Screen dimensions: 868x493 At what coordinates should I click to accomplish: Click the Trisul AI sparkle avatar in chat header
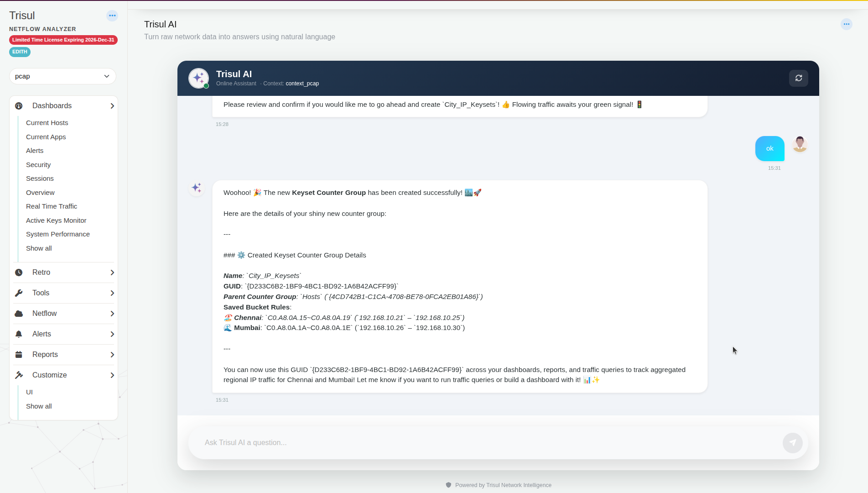coord(199,78)
